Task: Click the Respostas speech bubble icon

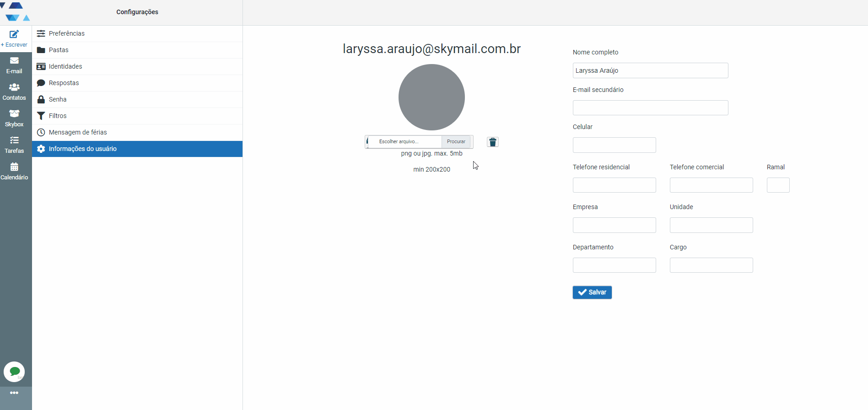Action: 41,83
